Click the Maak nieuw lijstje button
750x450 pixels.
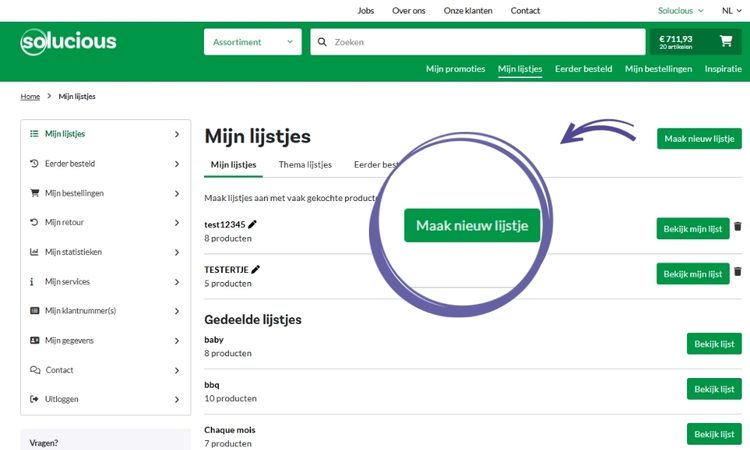(x=699, y=138)
